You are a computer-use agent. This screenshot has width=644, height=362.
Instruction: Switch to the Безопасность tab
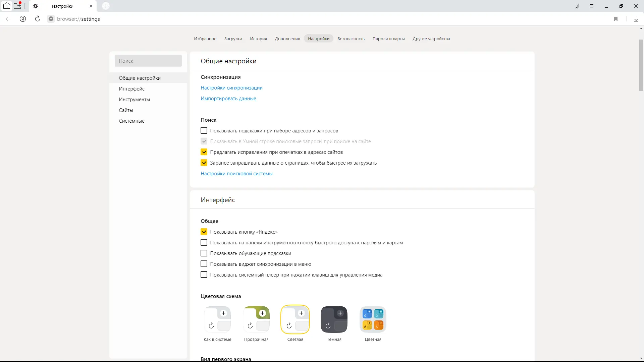click(x=351, y=39)
